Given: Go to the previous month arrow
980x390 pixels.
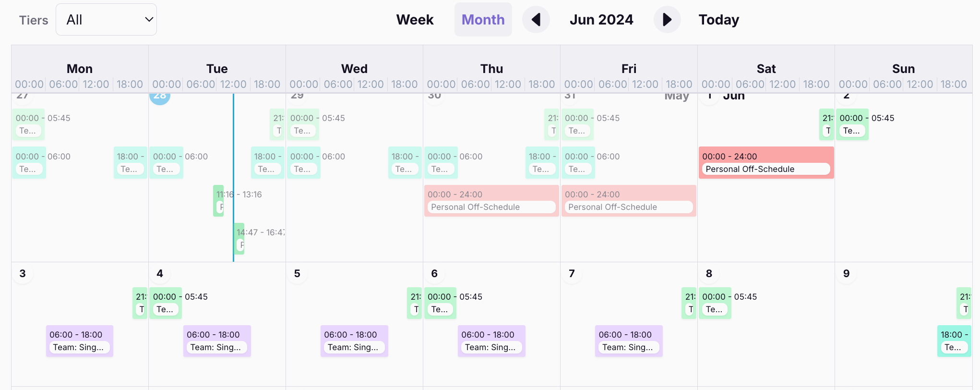Looking at the screenshot, I should [x=536, y=20].
